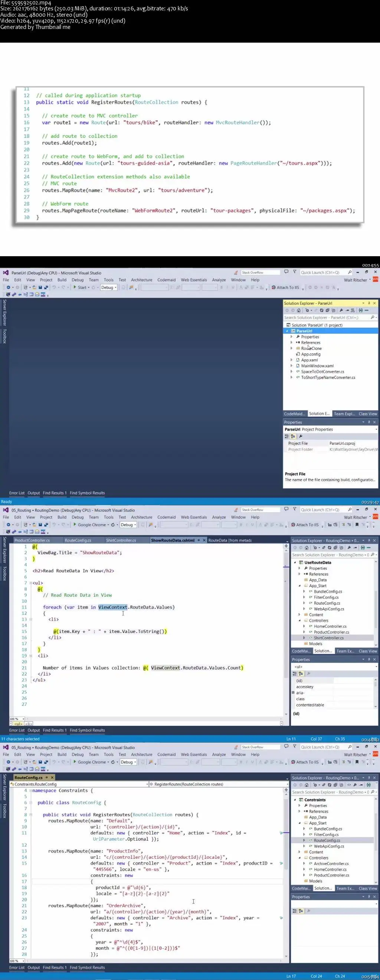This screenshot has height=980, width=380.
Task: Open 100% zoom dropdown in ShowRouteData editor
Action: pos(17,719)
